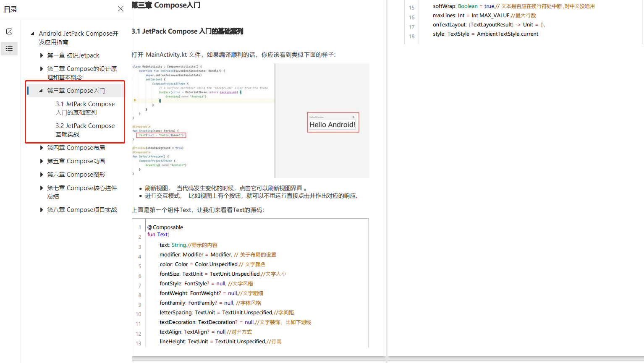This screenshot has height=363, width=644.
Task: Click the color: Color code line
Action: click(212, 264)
